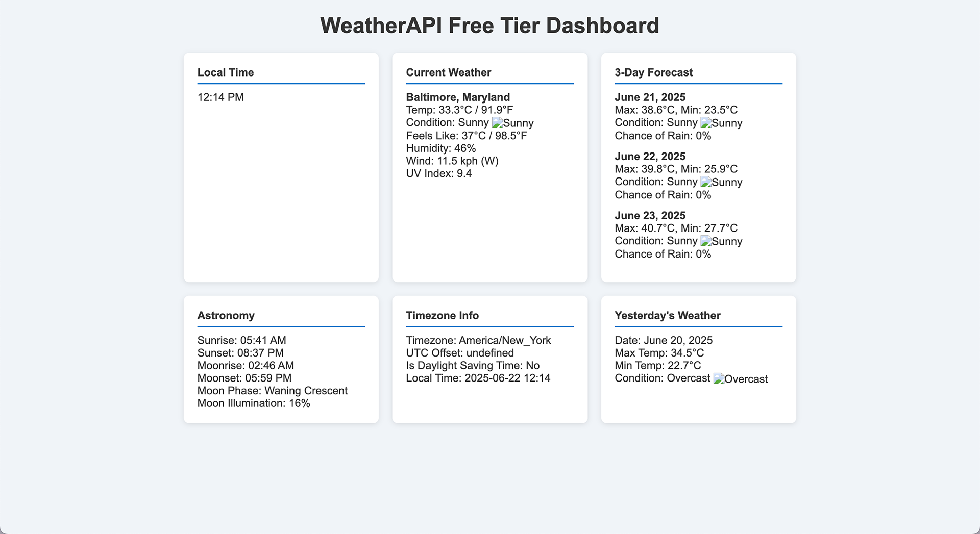Click Chance of Rain under June 23
Image resolution: width=980 pixels, height=534 pixels.
pyautogui.click(x=663, y=254)
